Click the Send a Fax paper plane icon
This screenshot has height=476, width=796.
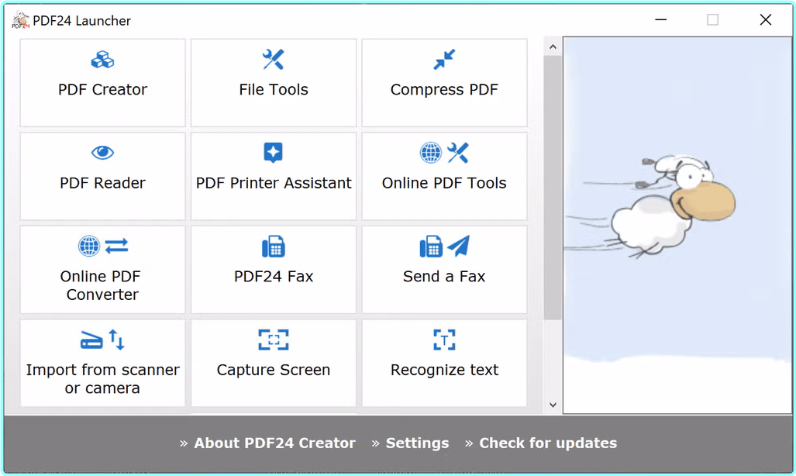tap(459, 246)
